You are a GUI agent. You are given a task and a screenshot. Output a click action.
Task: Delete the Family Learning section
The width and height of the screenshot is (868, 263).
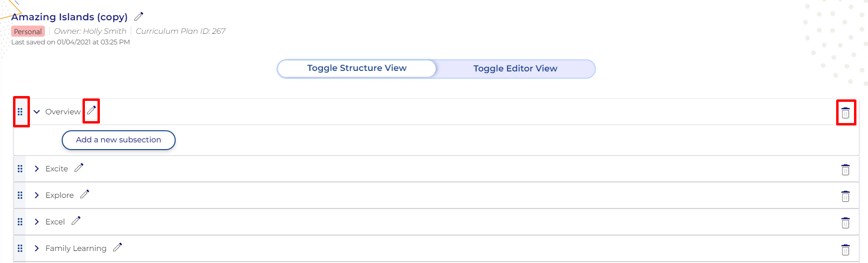pos(845,250)
